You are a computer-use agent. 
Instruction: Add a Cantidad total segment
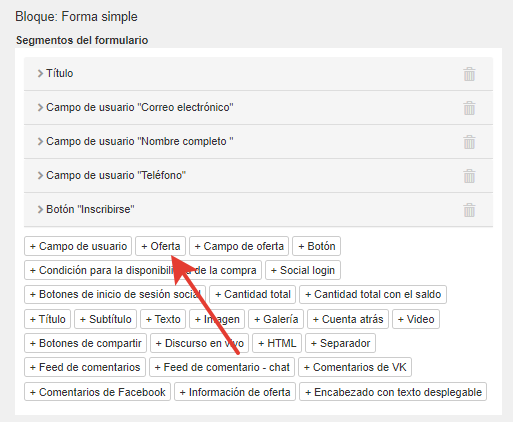(253, 294)
